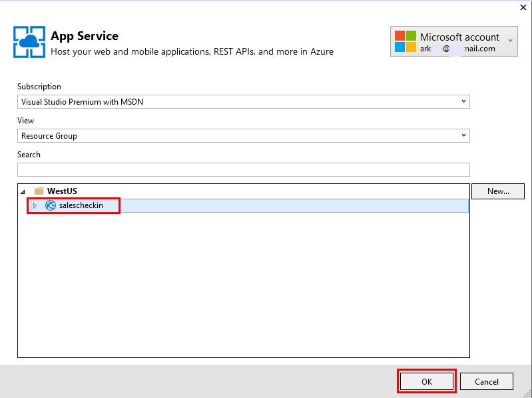The width and height of the screenshot is (532, 398).
Task: Expand the salescheckin app node
Action: click(x=35, y=205)
